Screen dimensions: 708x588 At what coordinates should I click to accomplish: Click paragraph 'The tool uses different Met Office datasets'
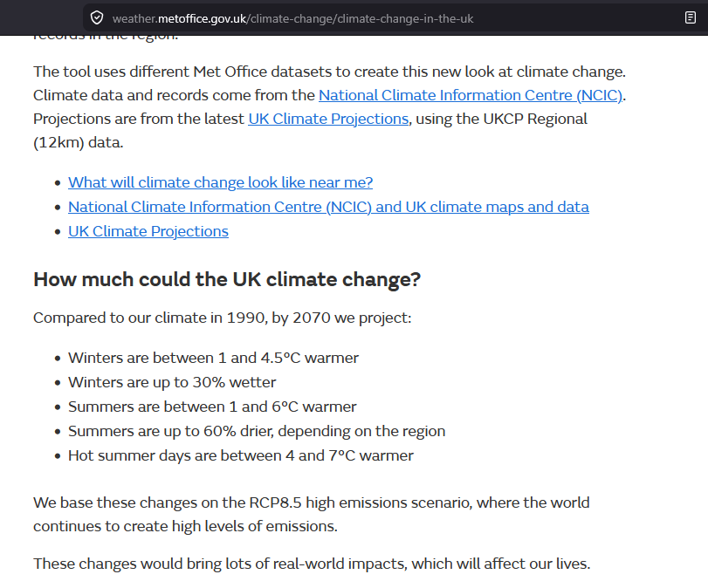(330, 107)
